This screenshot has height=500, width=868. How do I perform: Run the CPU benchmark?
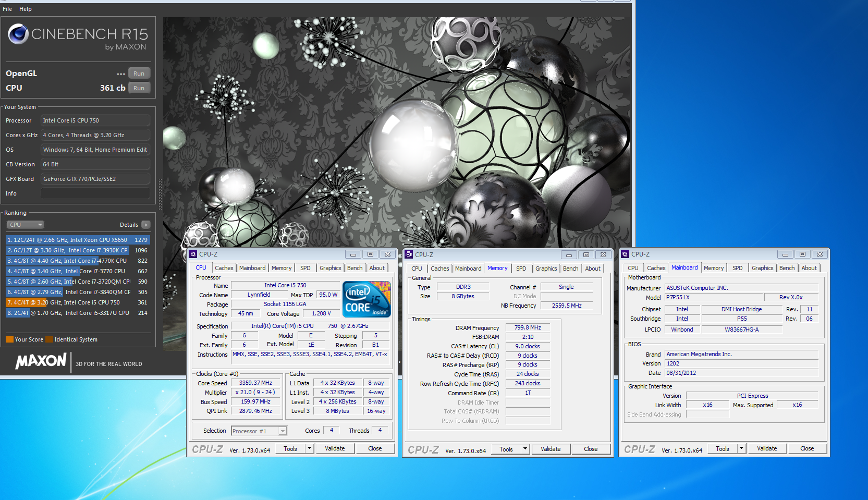pos(139,88)
